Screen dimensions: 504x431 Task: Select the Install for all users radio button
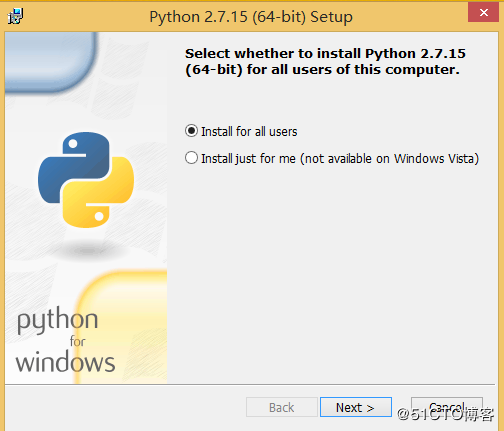coord(191,131)
